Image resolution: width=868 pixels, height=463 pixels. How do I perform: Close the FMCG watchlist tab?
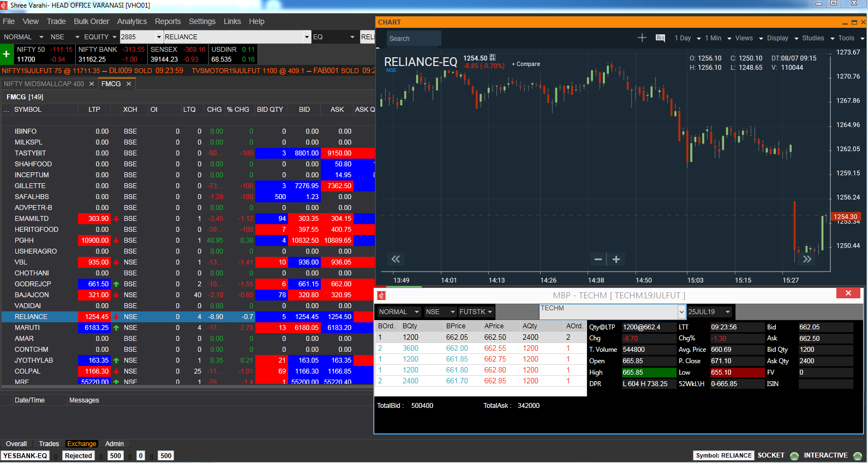click(129, 84)
